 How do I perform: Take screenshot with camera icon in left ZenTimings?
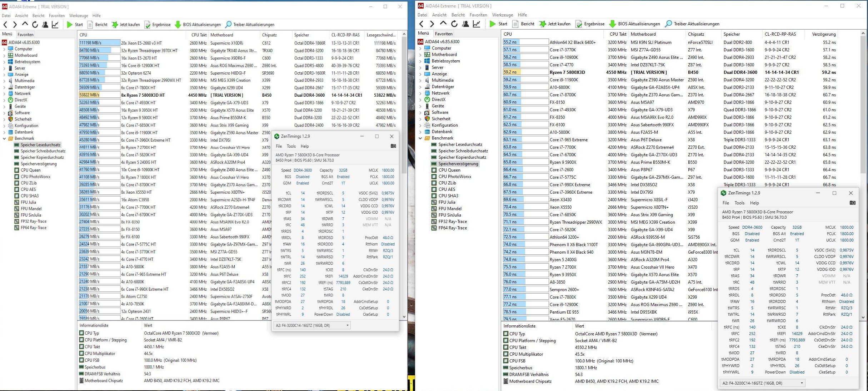tap(393, 146)
